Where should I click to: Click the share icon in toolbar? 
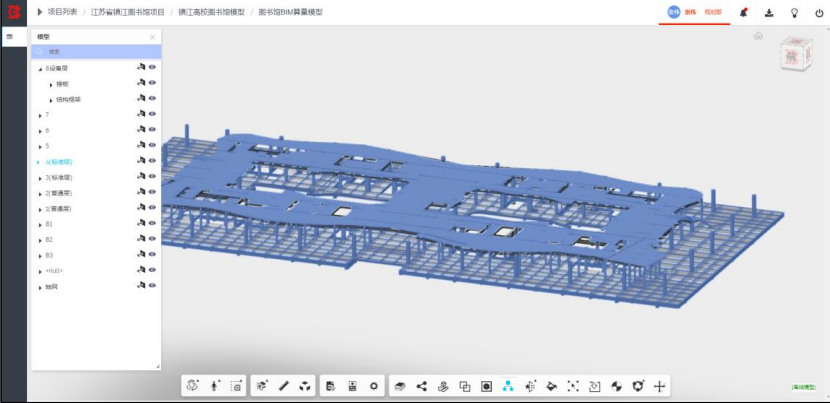pyautogui.click(x=421, y=386)
